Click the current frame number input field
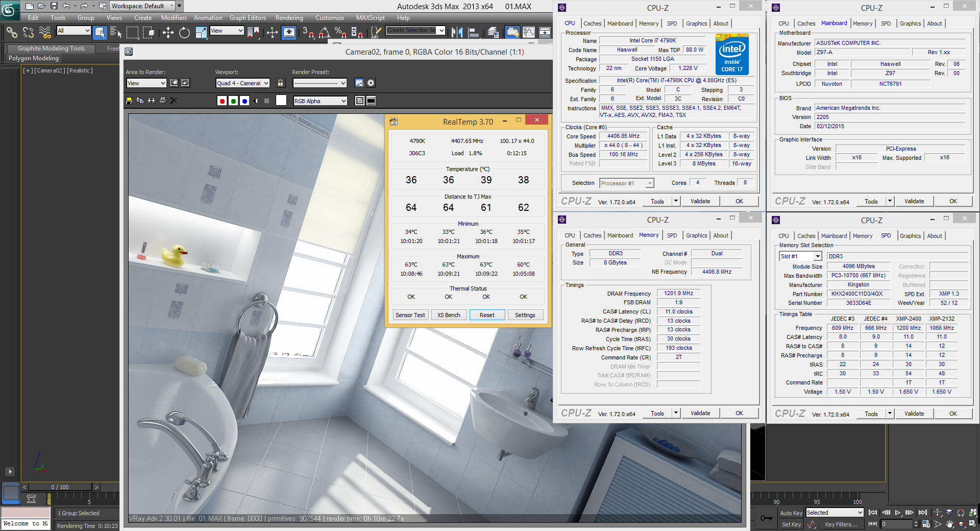Viewport: 980px width, 531px height. coord(896,524)
